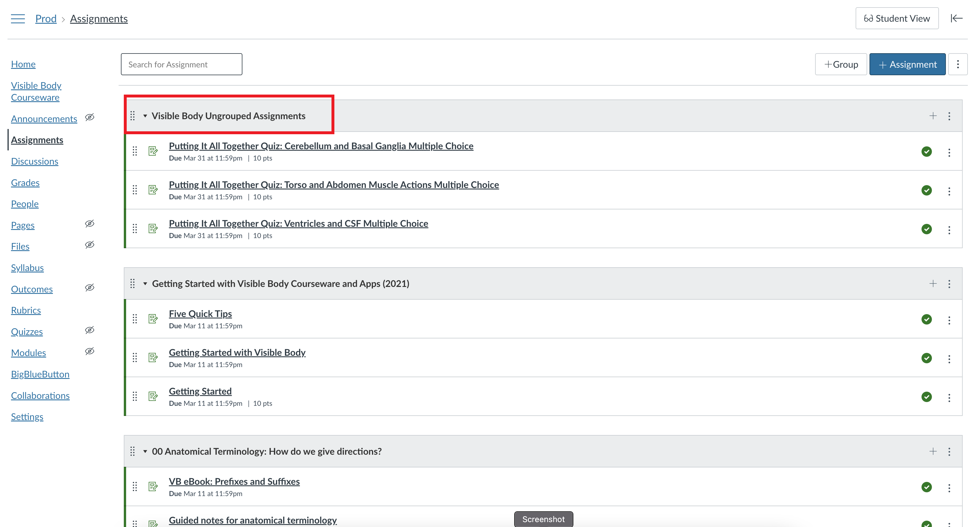980x527 pixels.
Task: Click hidden-eye icon next to Announcements
Action: click(x=90, y=117)
